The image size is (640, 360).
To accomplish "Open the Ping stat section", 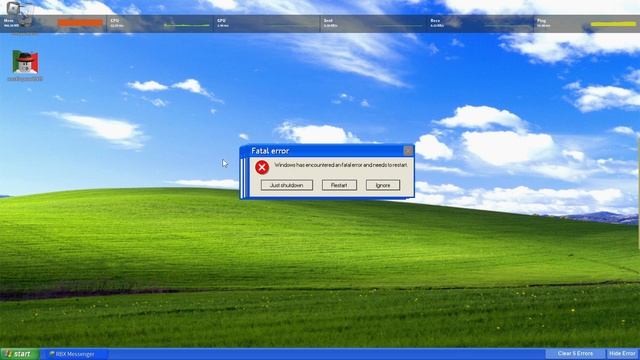I will [x=587, y=23].
